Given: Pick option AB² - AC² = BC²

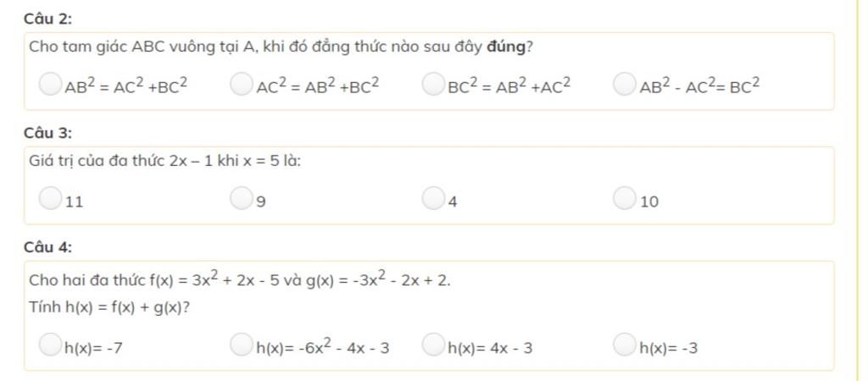Looking at the screenshot, I should point(625,84).
